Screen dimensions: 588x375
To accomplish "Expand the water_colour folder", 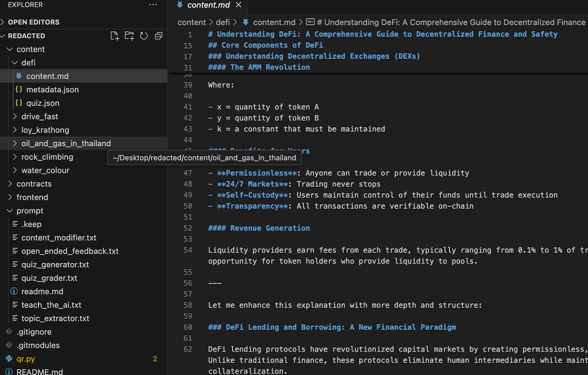I will point(15,170).
